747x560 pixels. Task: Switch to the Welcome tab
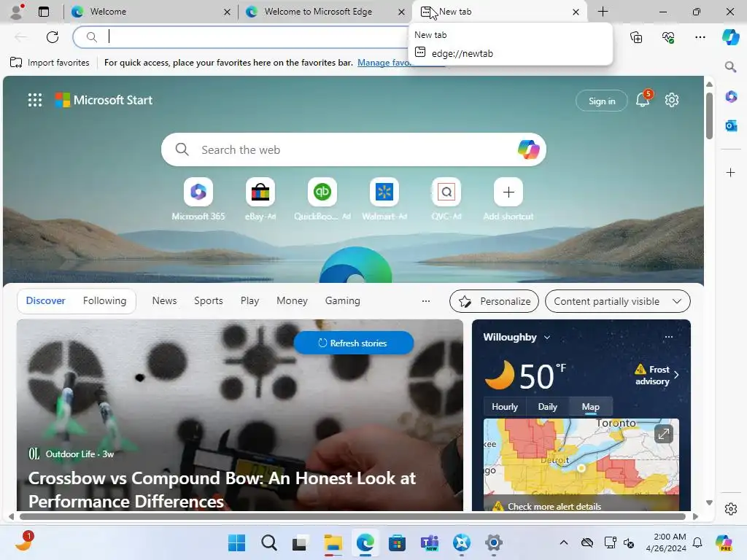[150, 12]
